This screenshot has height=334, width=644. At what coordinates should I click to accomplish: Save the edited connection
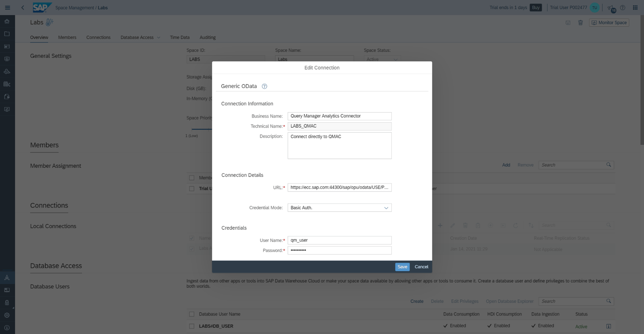402,267
